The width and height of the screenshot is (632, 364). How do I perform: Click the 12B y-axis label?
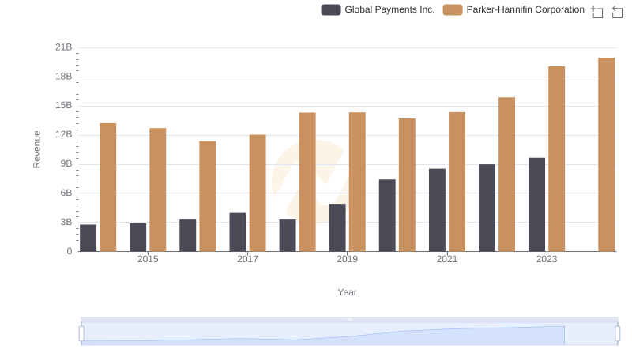pos(64,134)
